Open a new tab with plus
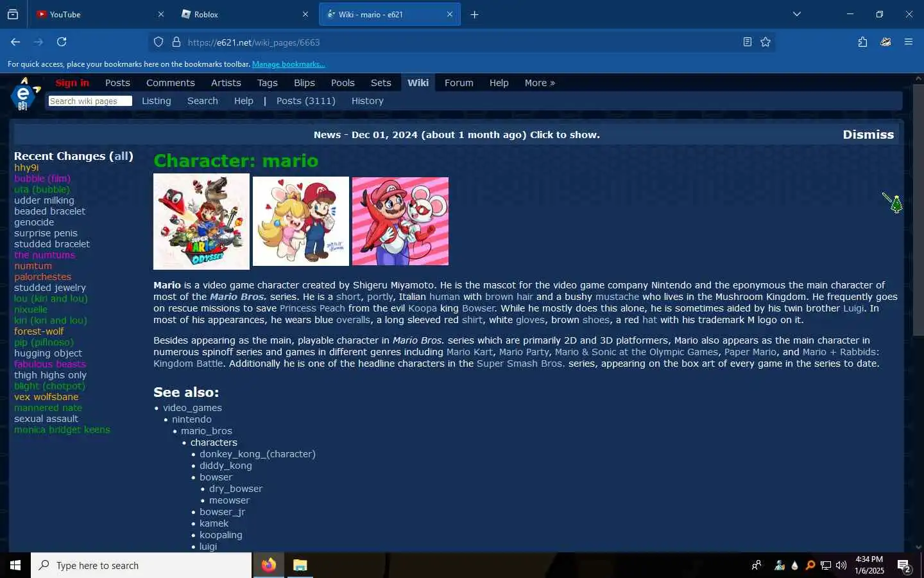Viewport: 924px width, 578px height. tap(475, 14)
